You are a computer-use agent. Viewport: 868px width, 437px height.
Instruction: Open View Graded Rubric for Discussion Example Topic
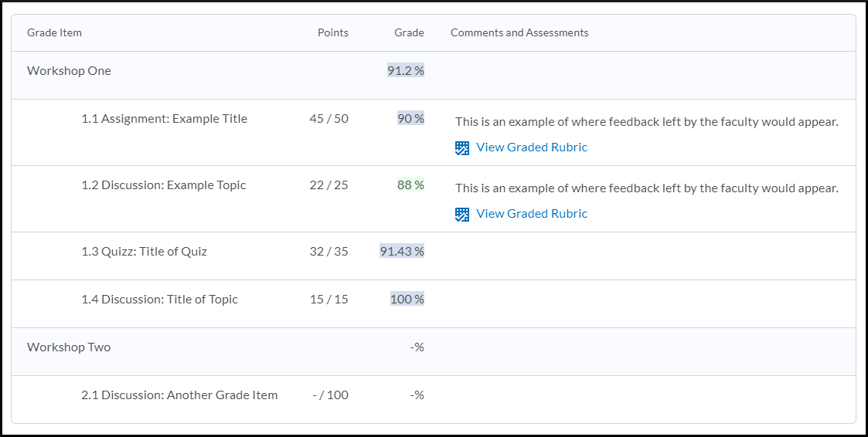(532, 214)
